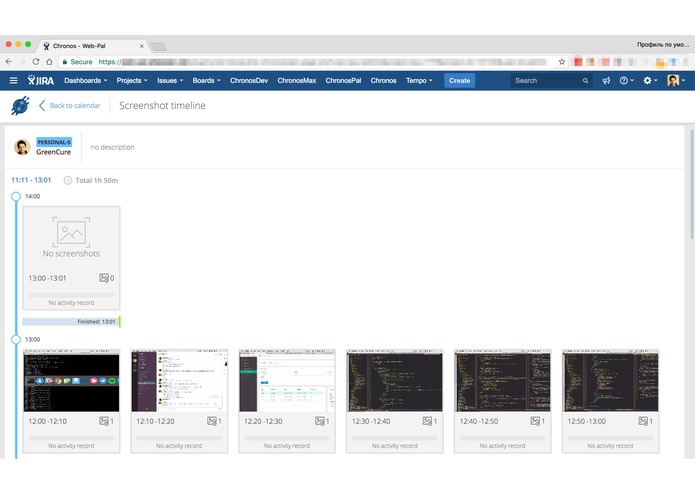This screenshot has width=695, height=494.
Task: Open Chronos menu item
Action: tap(383, 81)
